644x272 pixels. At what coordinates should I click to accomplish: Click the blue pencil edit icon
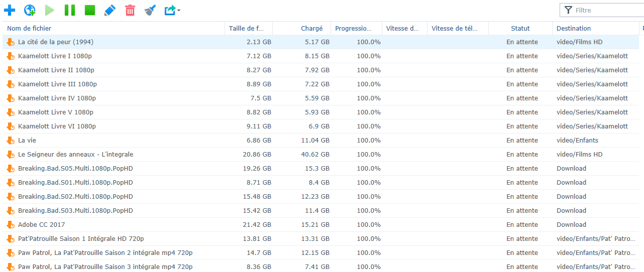point(110,10)
